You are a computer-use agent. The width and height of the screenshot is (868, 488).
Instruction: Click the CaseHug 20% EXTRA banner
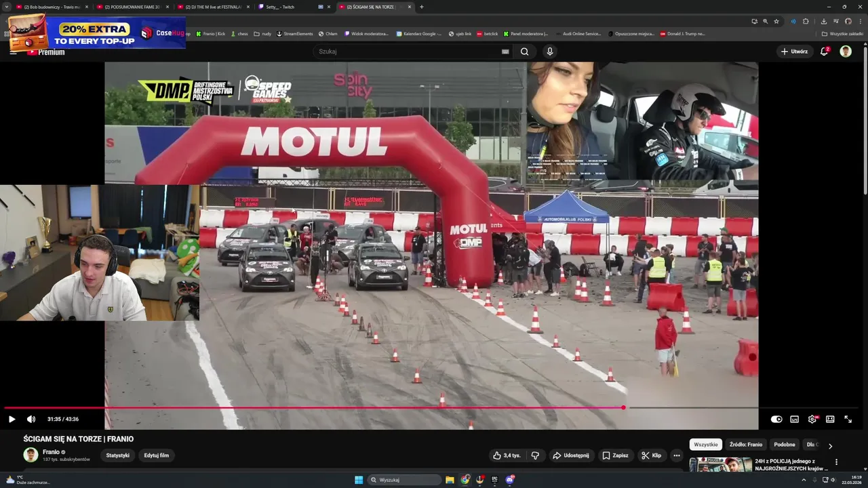pyautogui.click(x=96, y=32)
